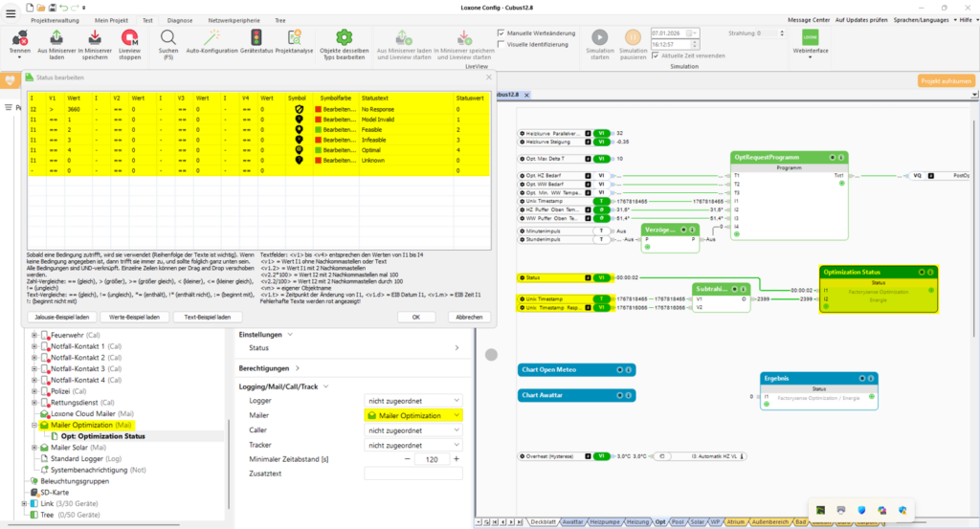Open the Suchen search tool

167,37
